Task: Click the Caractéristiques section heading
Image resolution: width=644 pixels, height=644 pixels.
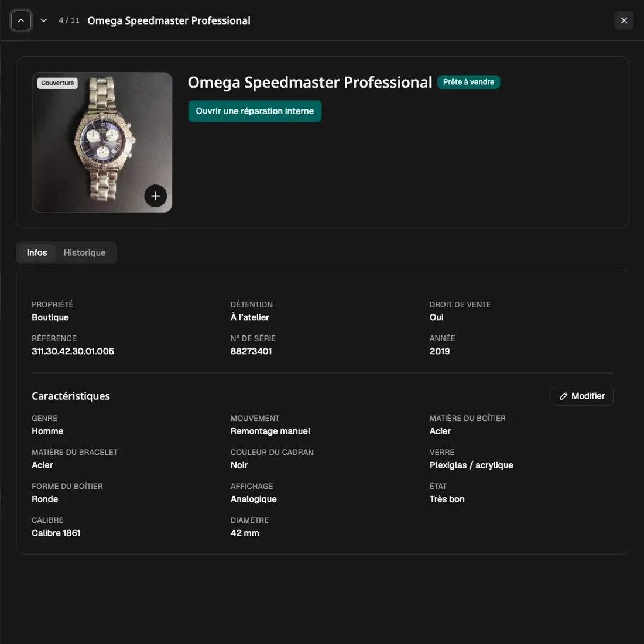Action: point(71,396)
